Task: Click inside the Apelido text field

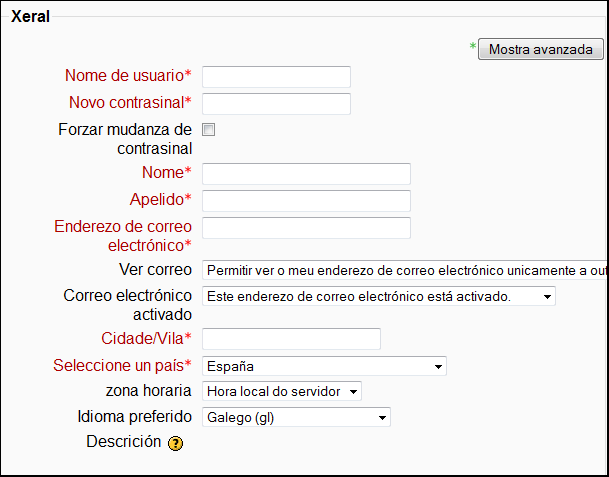Action: coord(306,201)
